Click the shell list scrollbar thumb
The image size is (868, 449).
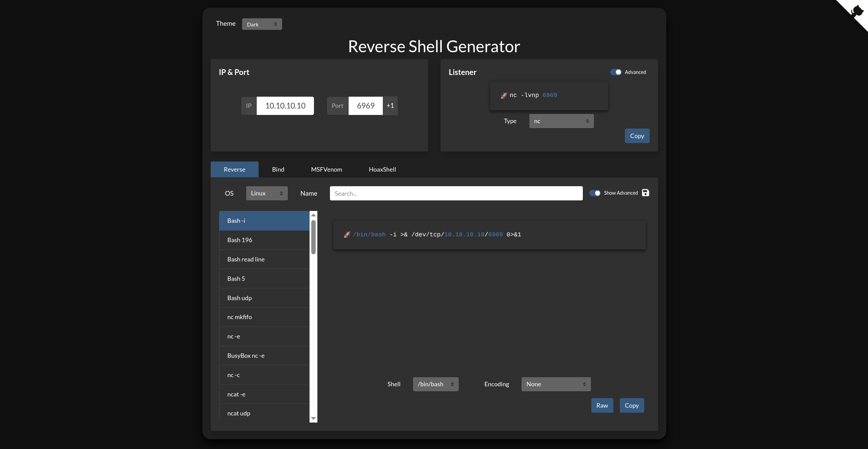coord(313,237)
